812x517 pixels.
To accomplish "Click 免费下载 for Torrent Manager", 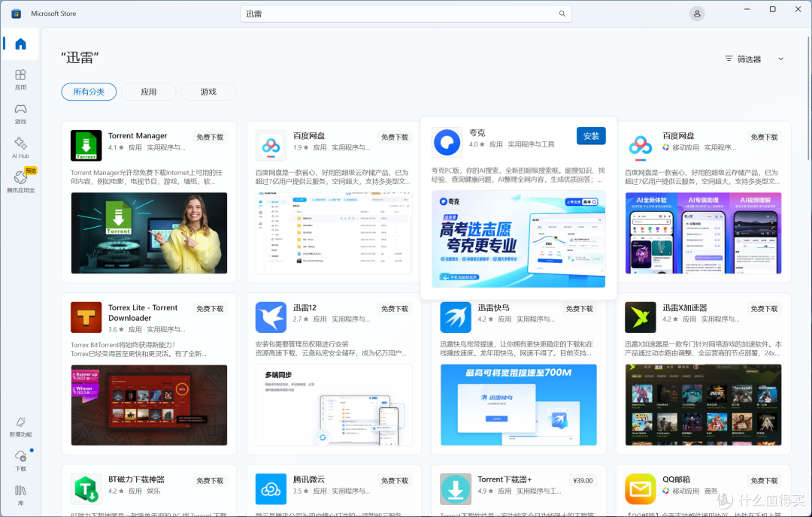I will click(210, 138).
